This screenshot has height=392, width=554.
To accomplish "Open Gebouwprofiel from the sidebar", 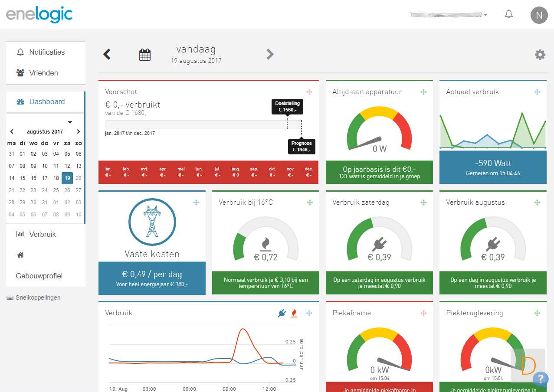I will point(39,276).
